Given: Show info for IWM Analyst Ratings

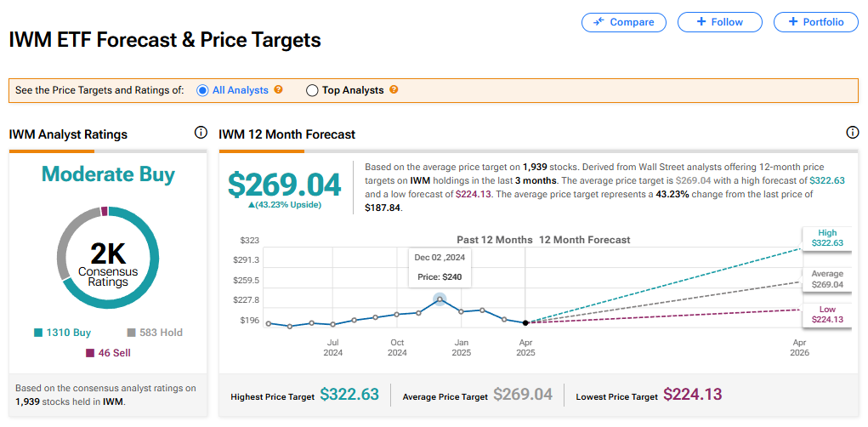Looking at the screenshot, I should pos(201,133).
